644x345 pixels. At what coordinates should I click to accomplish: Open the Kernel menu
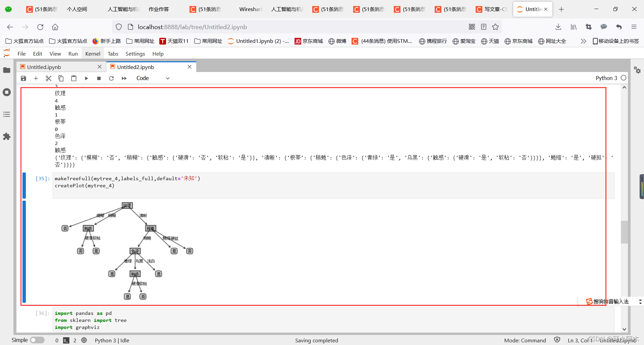click(x=93, y=54)
